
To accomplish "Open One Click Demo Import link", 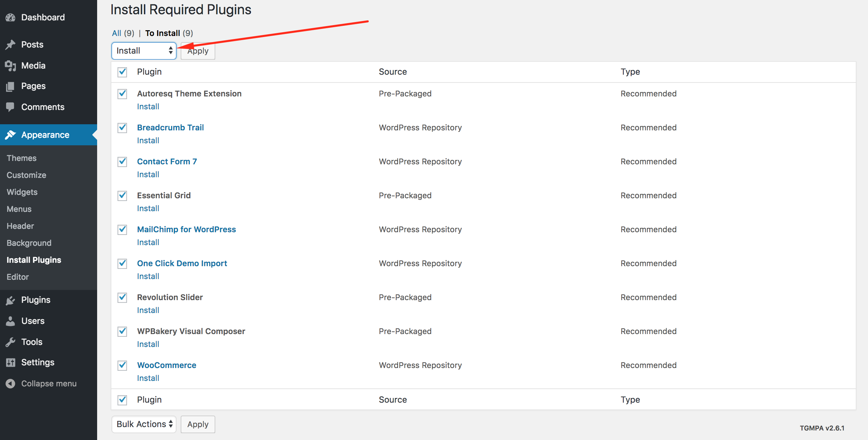I will (x=182, y=263).
